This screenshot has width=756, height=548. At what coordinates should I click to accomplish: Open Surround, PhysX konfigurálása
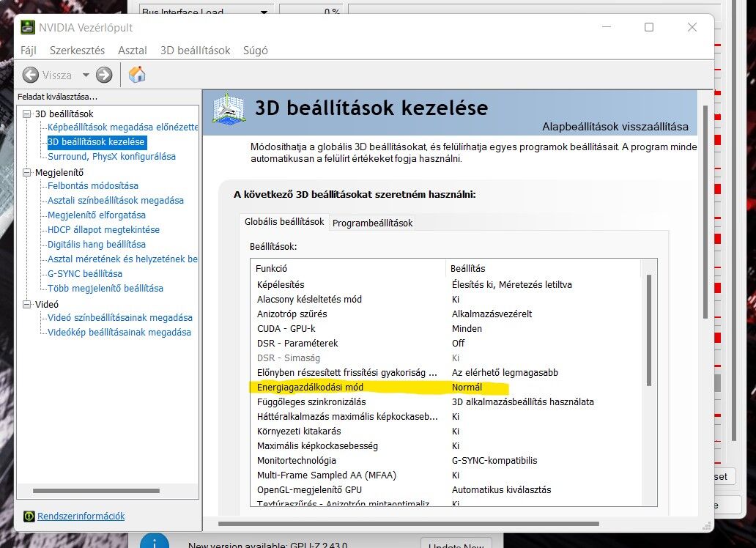point(111,156)
